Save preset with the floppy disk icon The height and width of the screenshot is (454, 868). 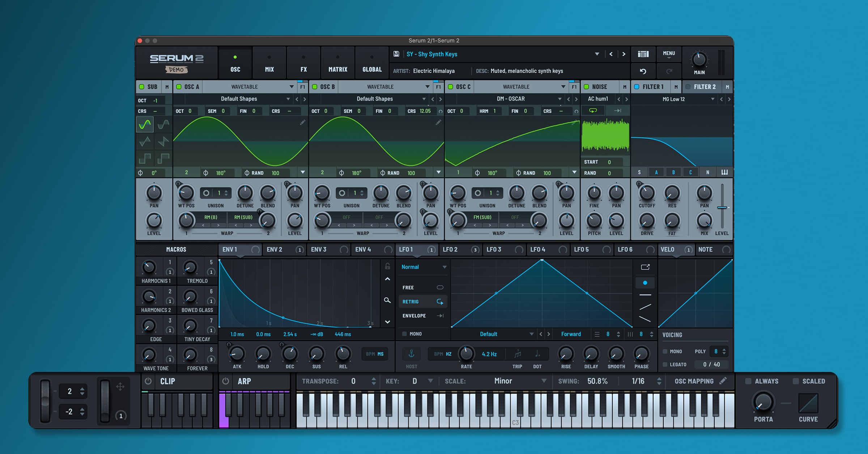pos(396,54)
